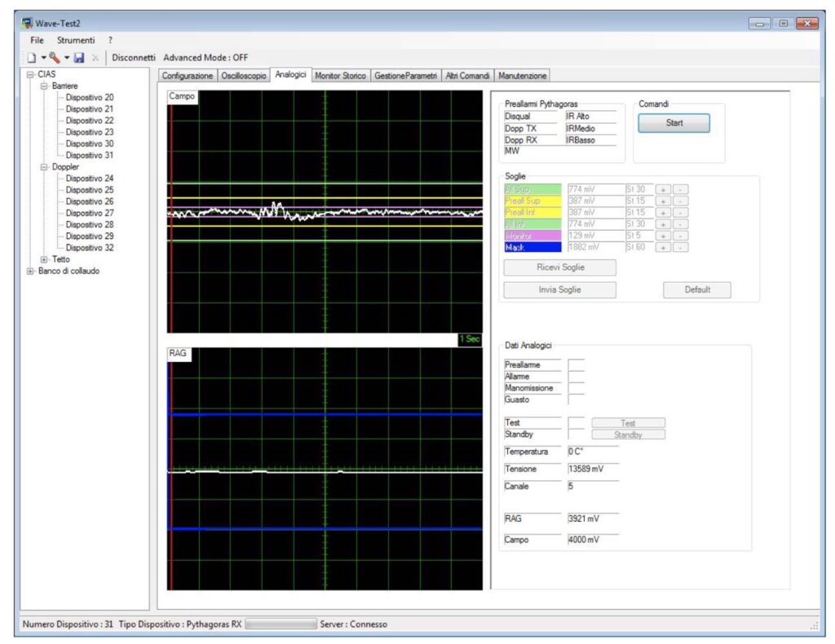Click the greyed X delete toolbar icon
The width and height of the screenshot is (835, 644).
coord(95,58)
